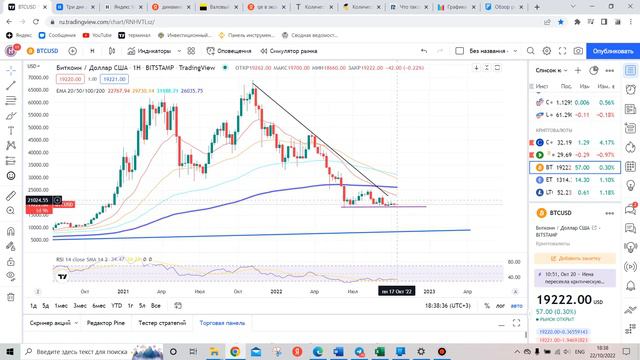Open the candlestick chart type selector
Image resolution: width=640 pixels, height=360 pixels.
point(112,51)
